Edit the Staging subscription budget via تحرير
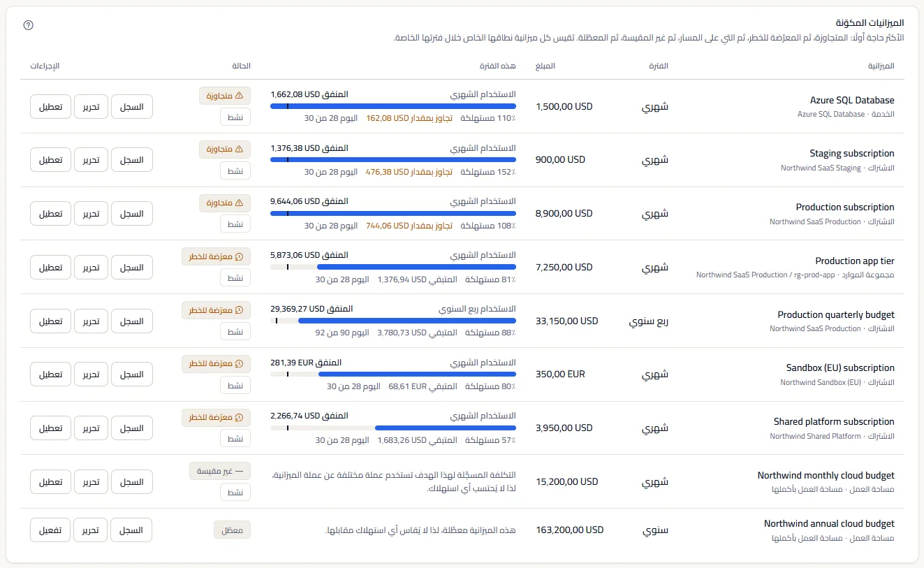 click(91, 160)
